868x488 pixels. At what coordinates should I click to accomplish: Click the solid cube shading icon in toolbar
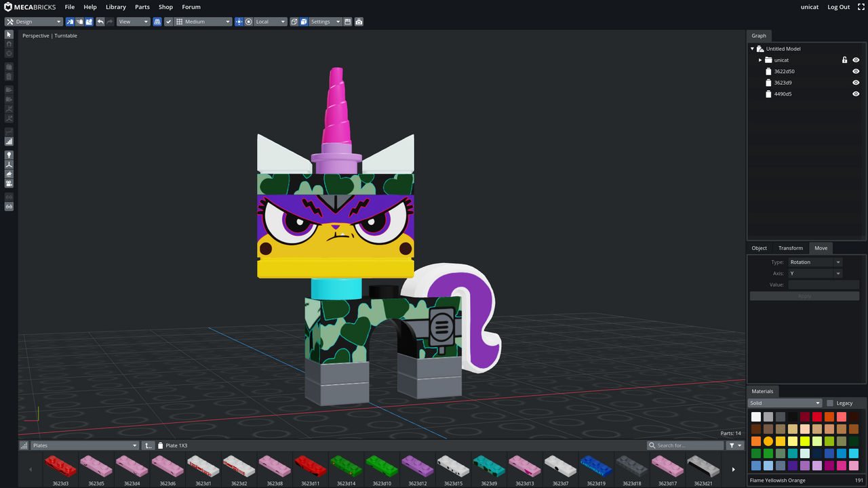click(x=304, y=22)
